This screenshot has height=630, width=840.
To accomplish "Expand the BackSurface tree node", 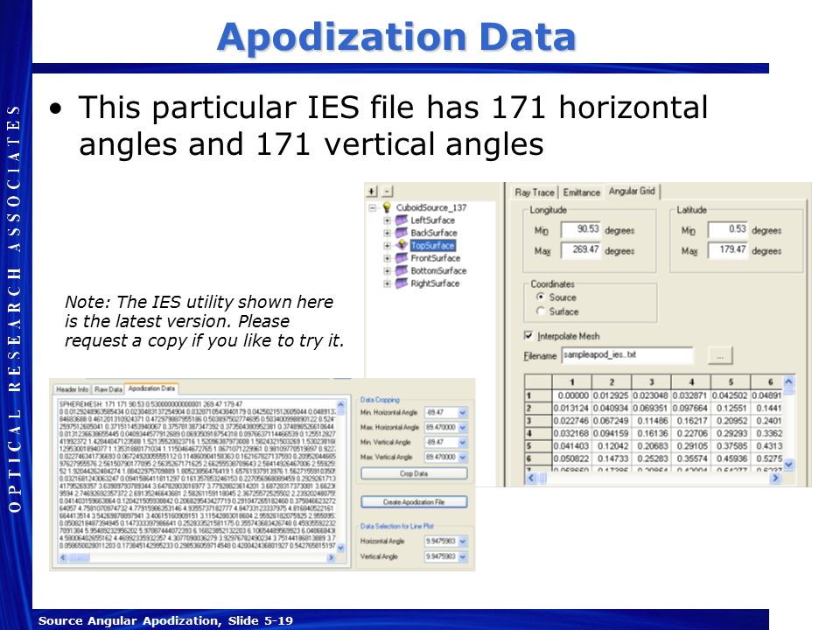I will pyautogui.click(x=387, y=233).
